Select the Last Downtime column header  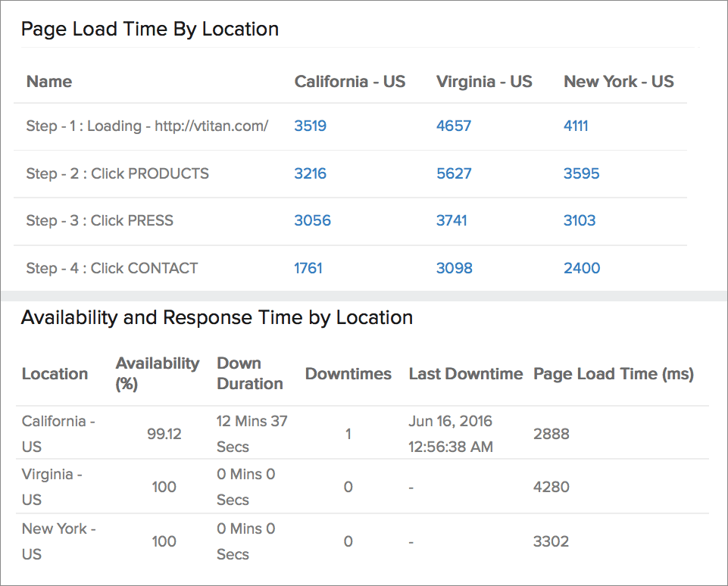466,374
